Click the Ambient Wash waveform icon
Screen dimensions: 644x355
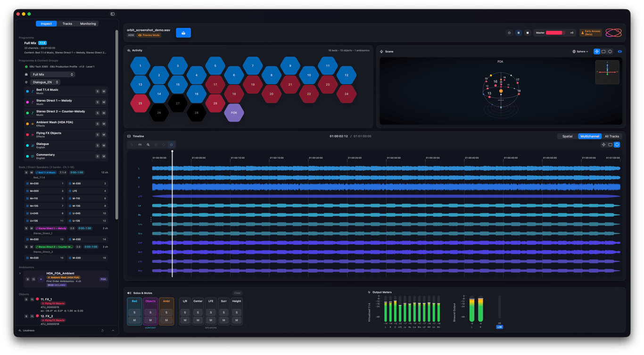33,124
